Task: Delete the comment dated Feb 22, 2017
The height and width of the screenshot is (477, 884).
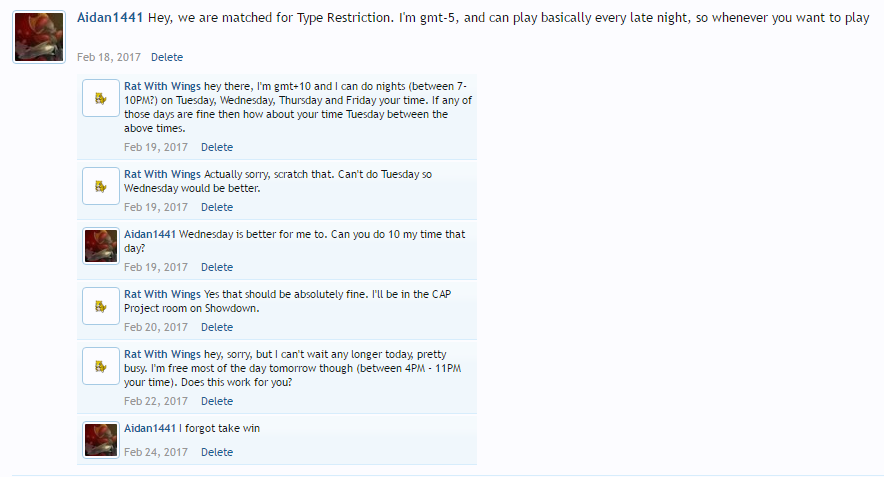Action: point(217,401)
